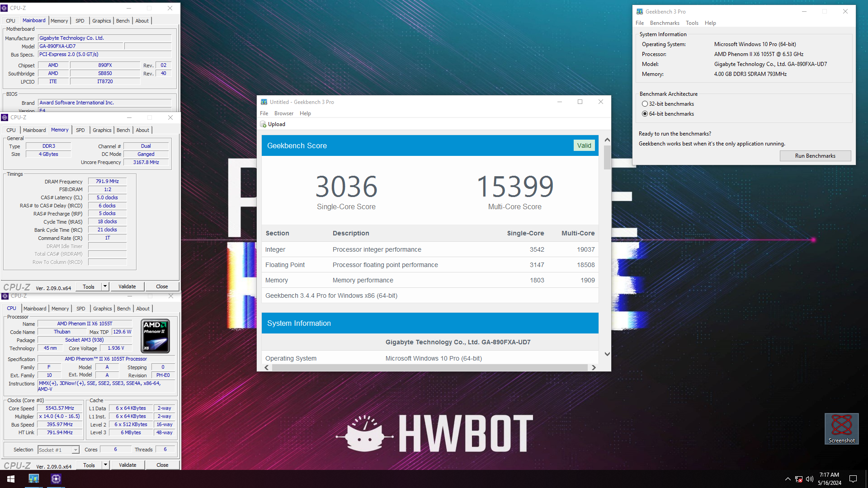Click the vertical scrollbar thumb in results
This screenshot has width=868, height=488.
(x=607, y=157)
